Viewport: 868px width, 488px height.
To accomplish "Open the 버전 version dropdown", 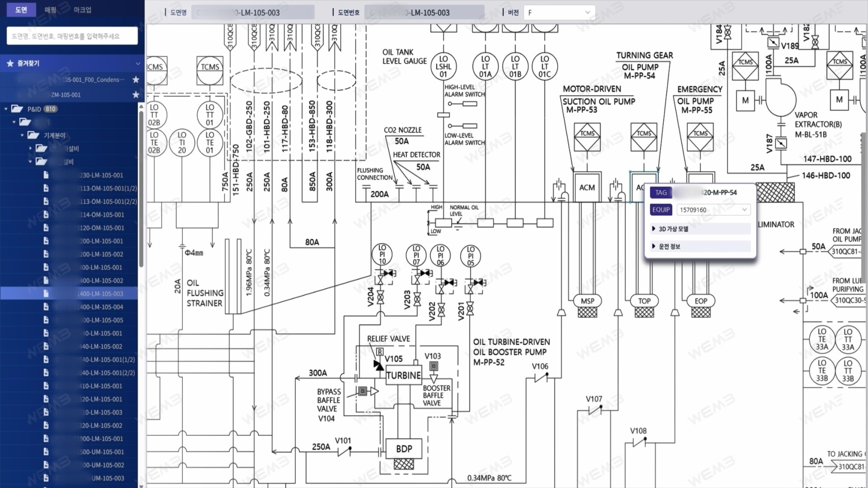I will [559, 13].
